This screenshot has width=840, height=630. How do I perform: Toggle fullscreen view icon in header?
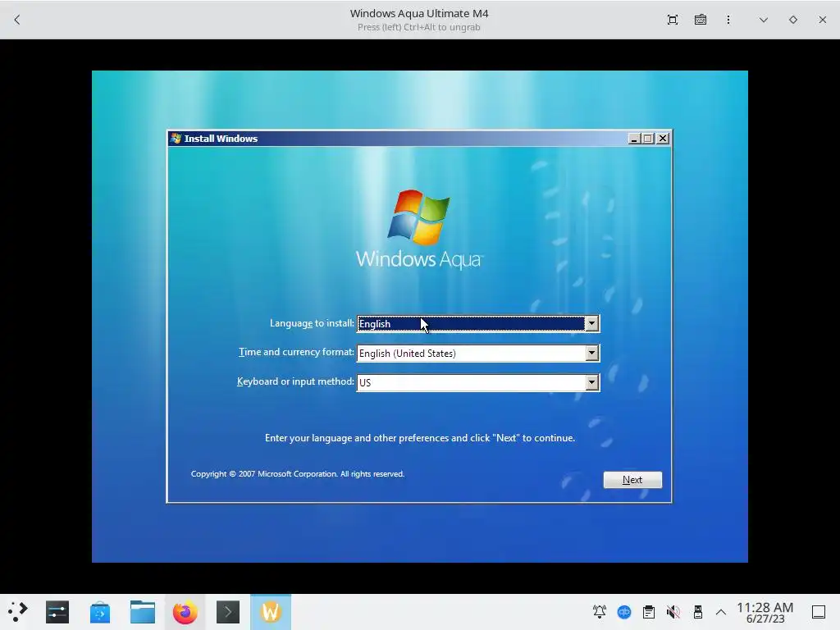(x=673, y=20)
